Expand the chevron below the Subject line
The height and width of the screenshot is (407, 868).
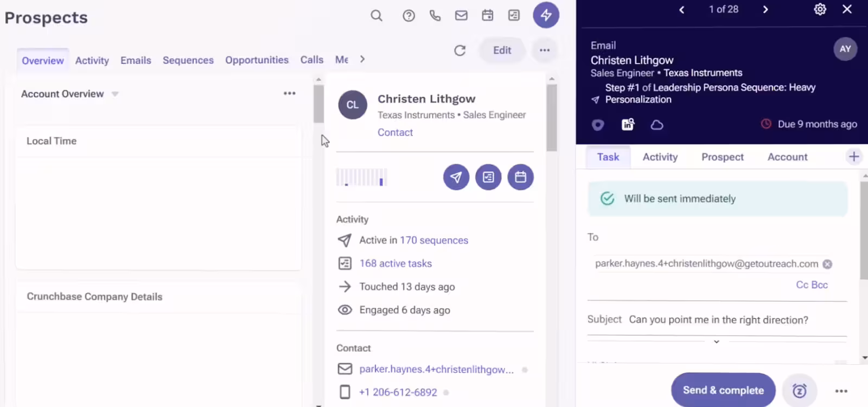click(x=717, y=342)
